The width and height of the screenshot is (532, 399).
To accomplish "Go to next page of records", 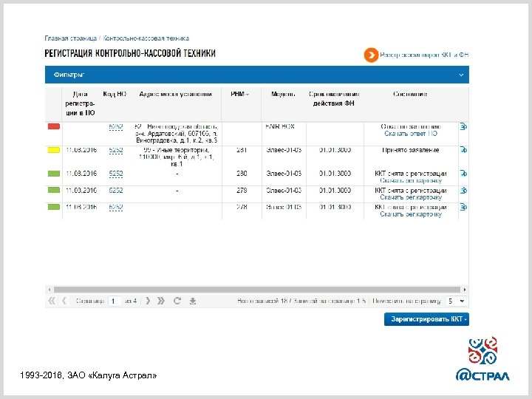I will (x=148, y=301).
